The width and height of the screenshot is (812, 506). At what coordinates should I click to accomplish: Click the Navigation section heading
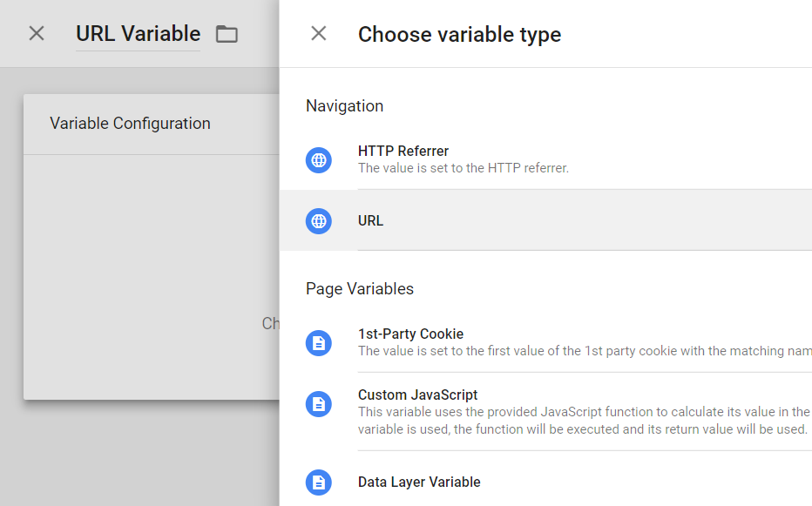coord(344,106)
